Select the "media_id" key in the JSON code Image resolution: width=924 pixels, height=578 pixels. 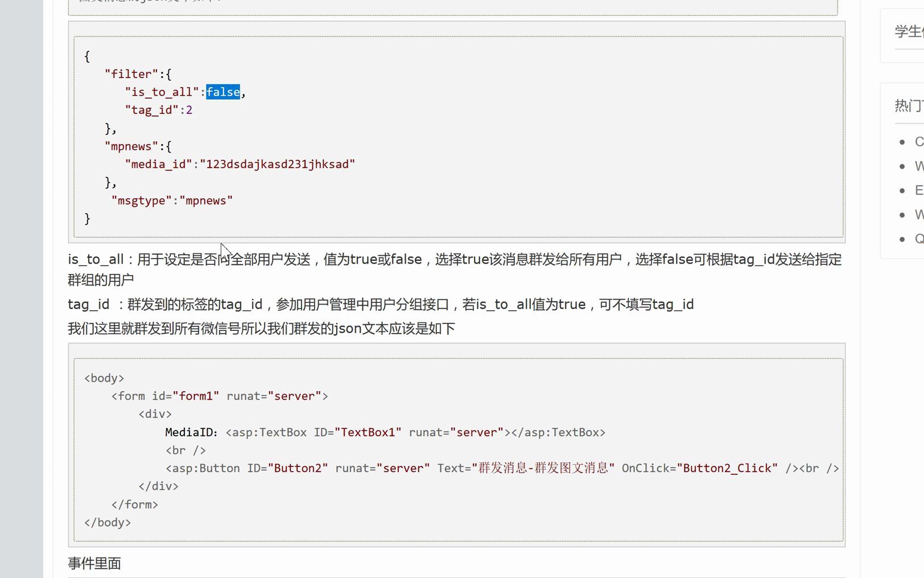(159, 164)
